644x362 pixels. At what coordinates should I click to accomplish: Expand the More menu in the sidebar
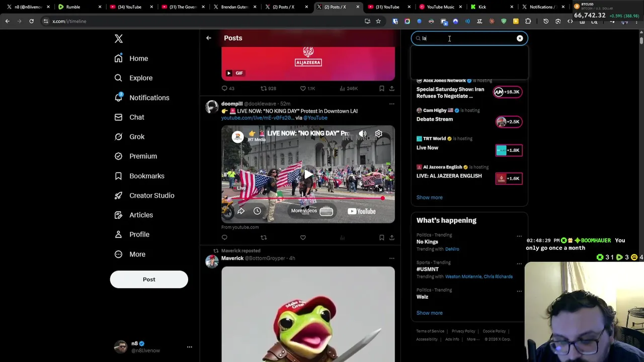129,254
